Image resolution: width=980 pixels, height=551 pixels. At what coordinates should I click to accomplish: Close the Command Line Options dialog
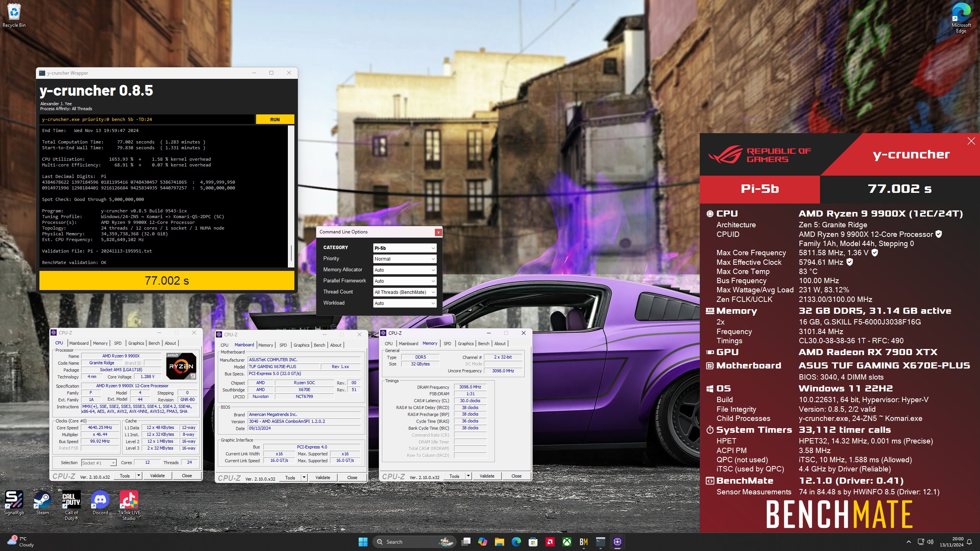coord(438,232)
